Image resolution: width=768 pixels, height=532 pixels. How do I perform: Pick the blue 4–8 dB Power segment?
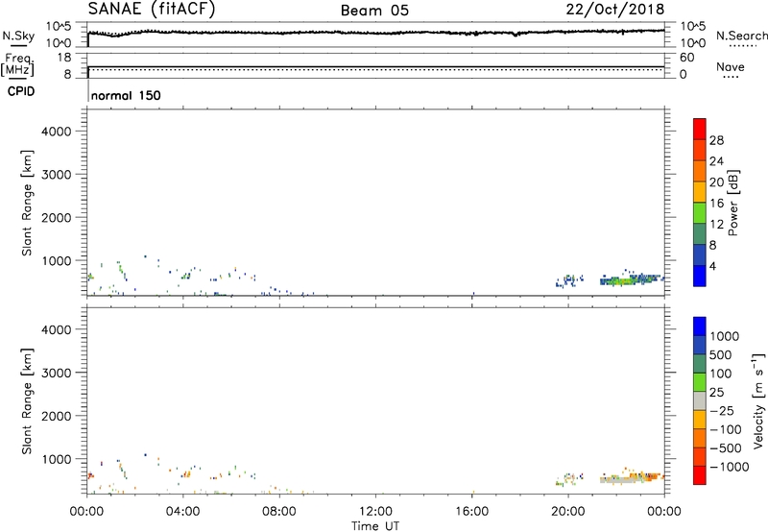700,254
